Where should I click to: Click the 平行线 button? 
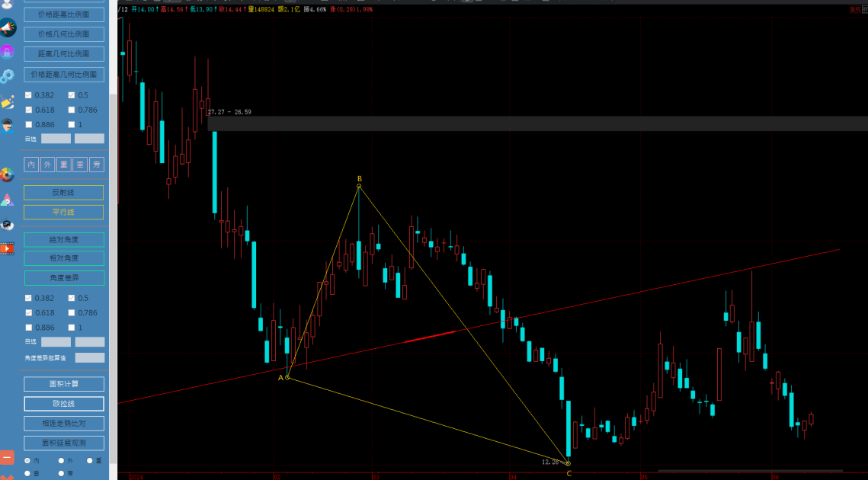[x=64, y=213]
